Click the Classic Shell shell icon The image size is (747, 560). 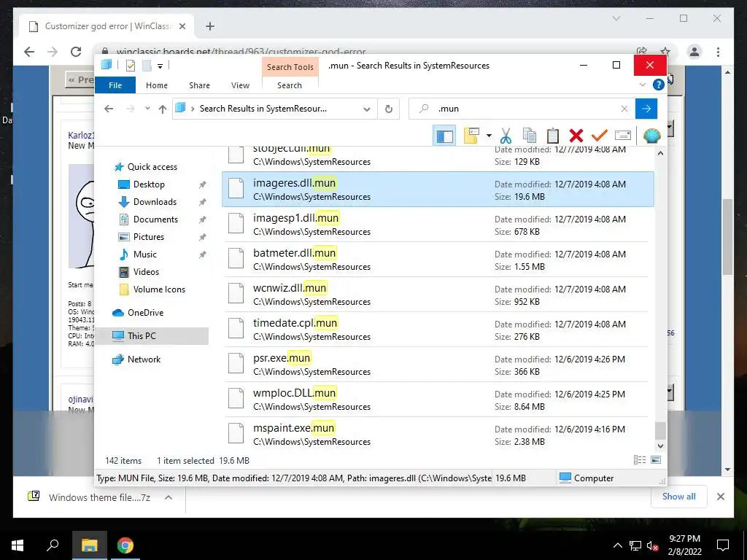pos(651,136)
